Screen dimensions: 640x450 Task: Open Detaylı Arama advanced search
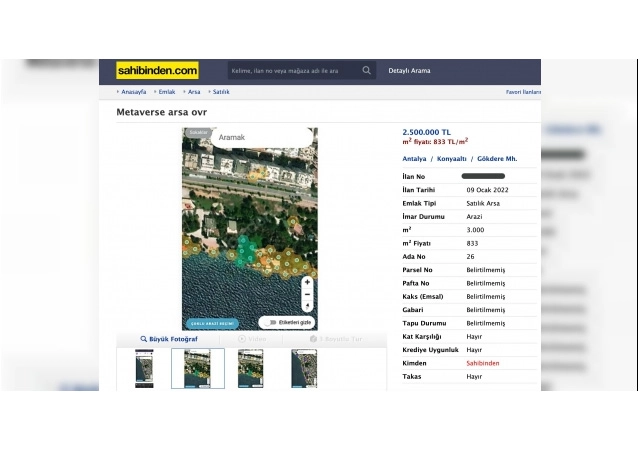[x=409, y=71]
